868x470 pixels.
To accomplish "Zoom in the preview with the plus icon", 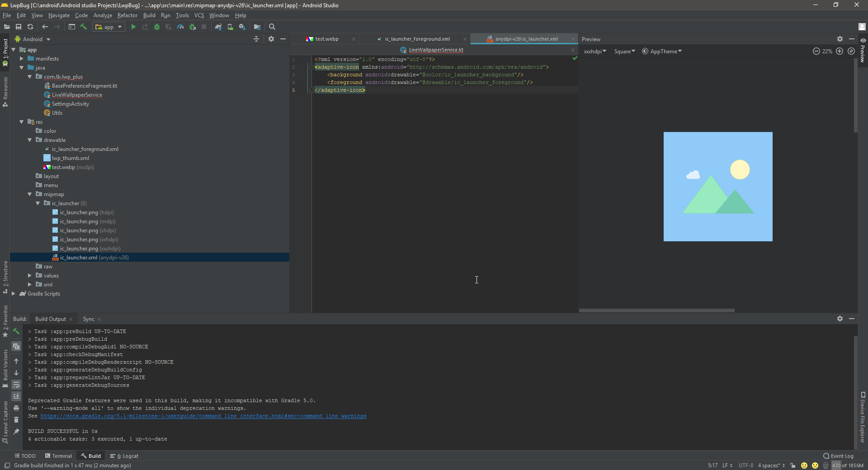I will (840, 51).
